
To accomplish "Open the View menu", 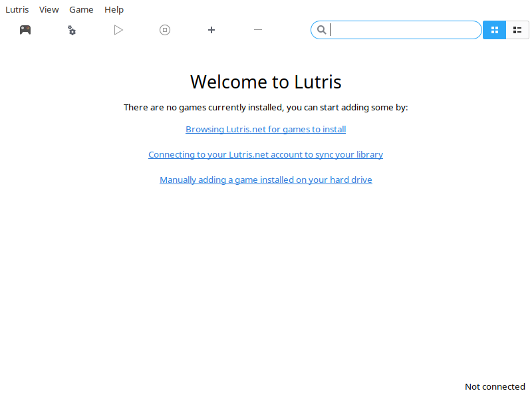I will 49,9.
